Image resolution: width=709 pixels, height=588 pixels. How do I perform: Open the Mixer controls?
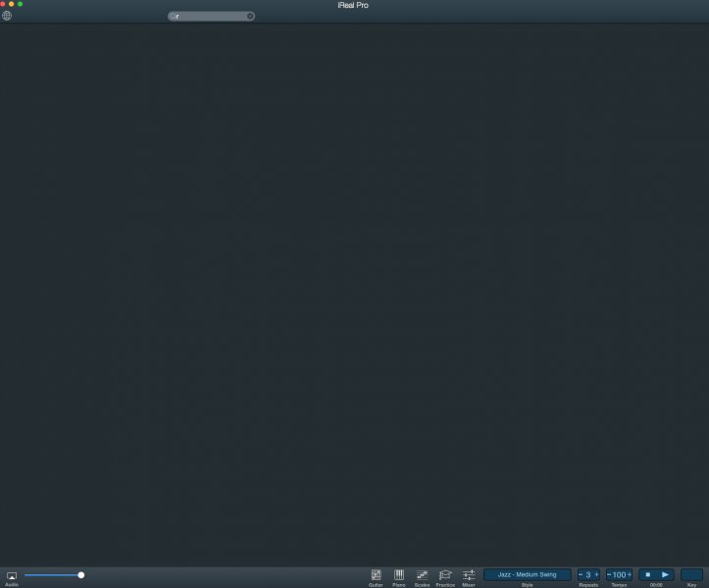click(x=469, y=575)
